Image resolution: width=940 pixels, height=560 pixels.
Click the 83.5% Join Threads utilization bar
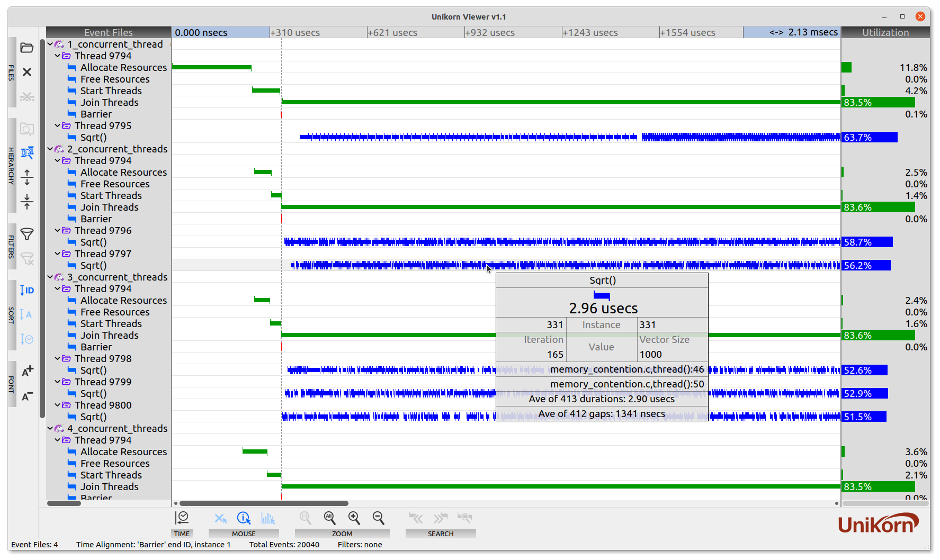pyautogui.click(x=878, y=103)
